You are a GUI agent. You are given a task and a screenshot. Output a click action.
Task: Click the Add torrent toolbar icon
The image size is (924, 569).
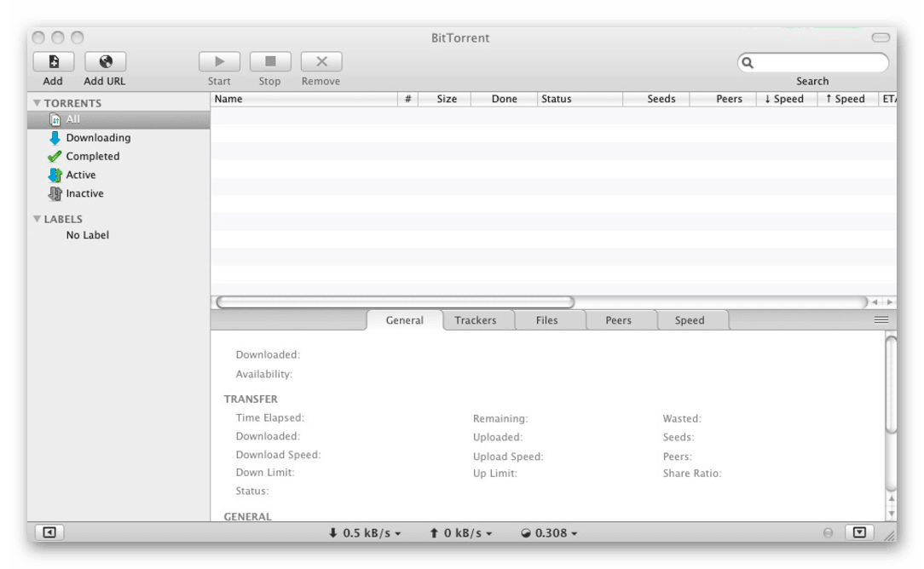[53, 61]
